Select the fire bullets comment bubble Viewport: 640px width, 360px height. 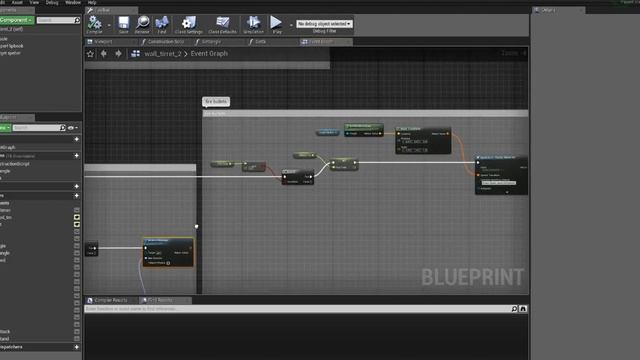pyautogui.click(x=216, y=101)
